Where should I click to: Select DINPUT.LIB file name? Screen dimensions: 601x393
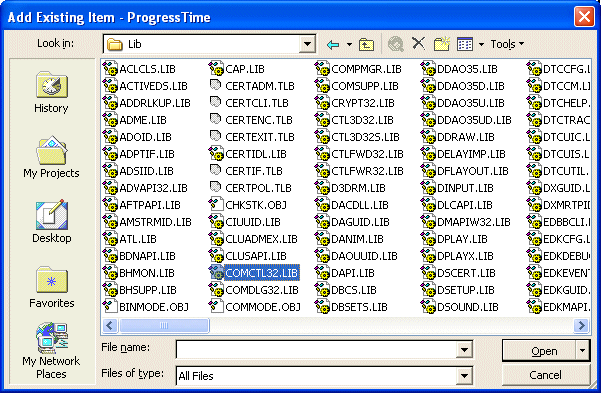[465, 188]
